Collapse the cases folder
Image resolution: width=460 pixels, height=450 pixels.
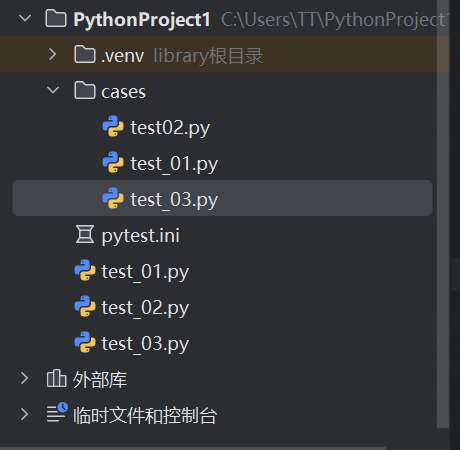click(53, 90)
